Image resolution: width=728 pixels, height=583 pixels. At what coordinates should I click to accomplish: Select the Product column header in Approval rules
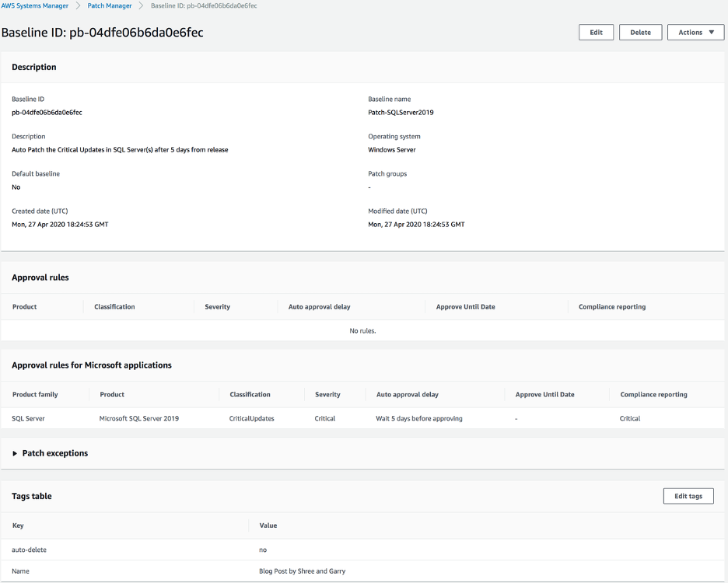pos(23,306)
